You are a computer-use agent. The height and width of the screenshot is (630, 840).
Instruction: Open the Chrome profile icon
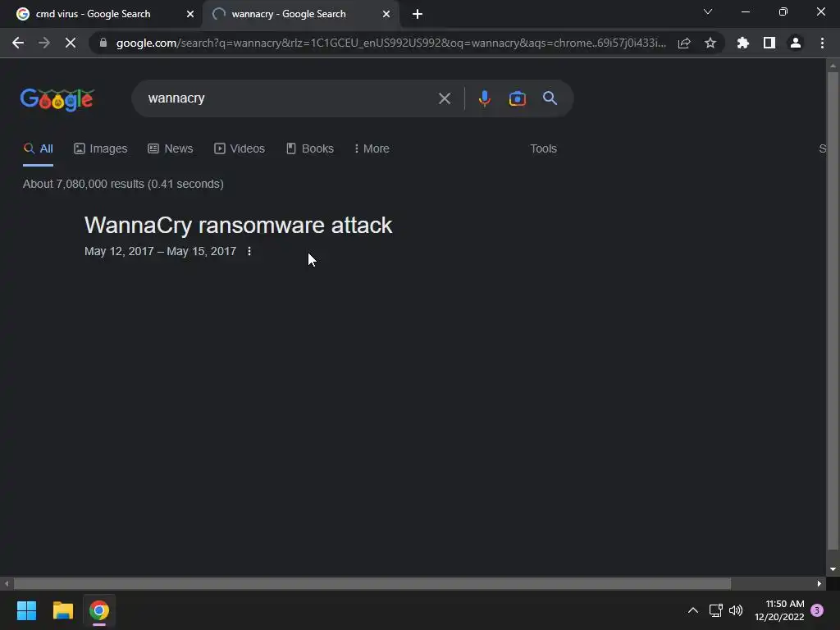pos(796,43)
